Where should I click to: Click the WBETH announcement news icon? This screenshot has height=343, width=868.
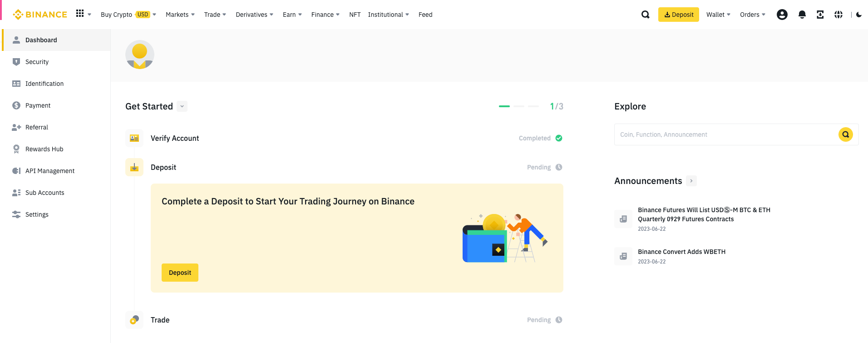(623, 256)
